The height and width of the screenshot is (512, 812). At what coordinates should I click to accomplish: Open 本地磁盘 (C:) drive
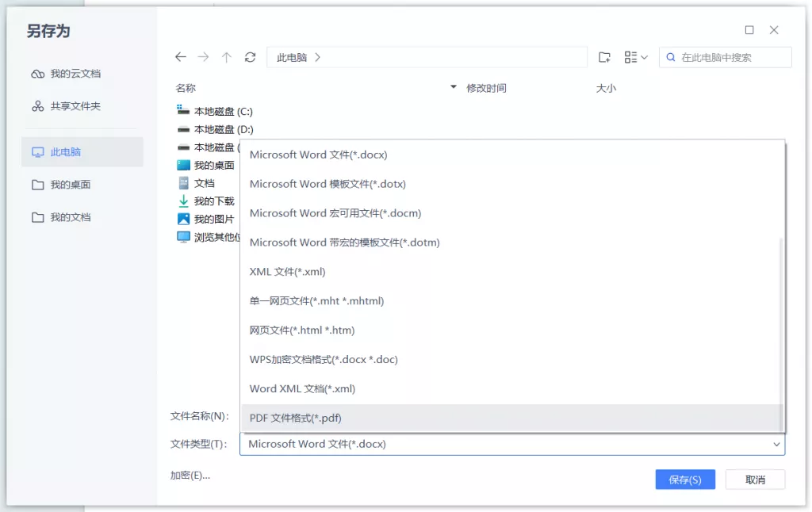pyautogui.click(x=223, y=111)
